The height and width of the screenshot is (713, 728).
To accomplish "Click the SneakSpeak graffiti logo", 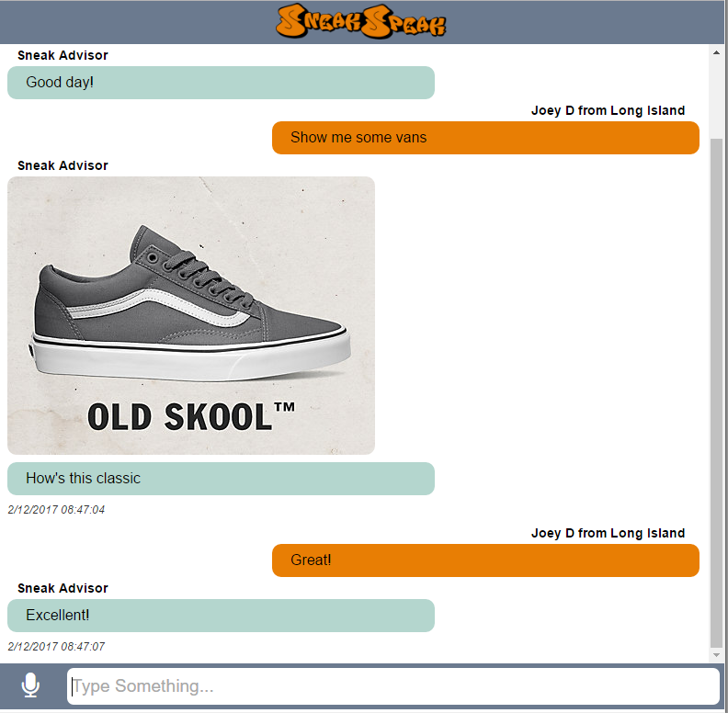I will click(360, 21).
